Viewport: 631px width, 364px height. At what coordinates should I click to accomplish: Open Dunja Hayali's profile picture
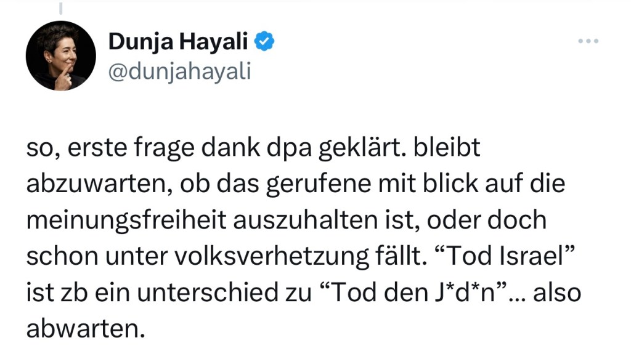[x=60, y=56]
